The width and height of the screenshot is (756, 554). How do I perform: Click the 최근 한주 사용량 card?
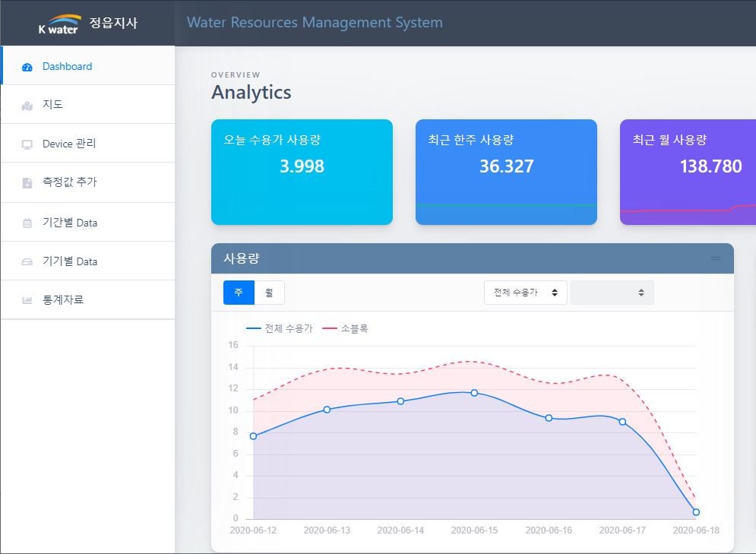click(506, 172)
